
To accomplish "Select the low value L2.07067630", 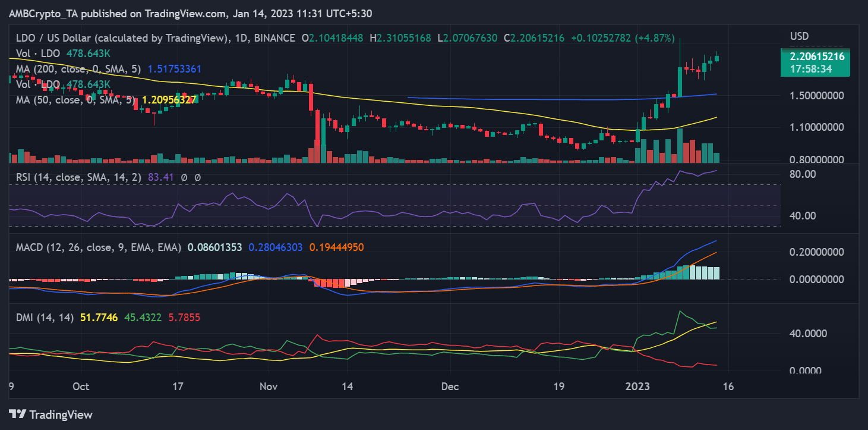I will click(468, 38).
